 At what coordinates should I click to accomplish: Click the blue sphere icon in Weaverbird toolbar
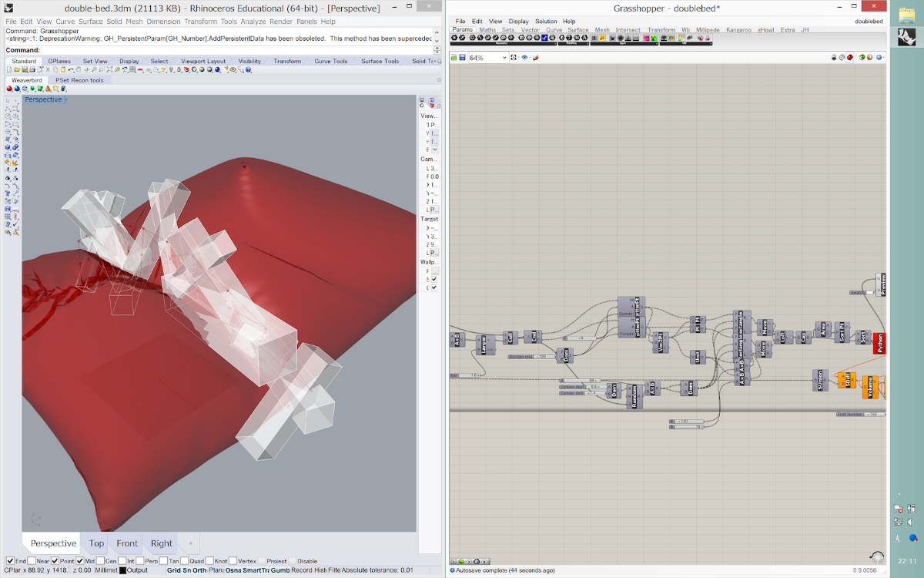pyautogui.click(x=17, y=89)
